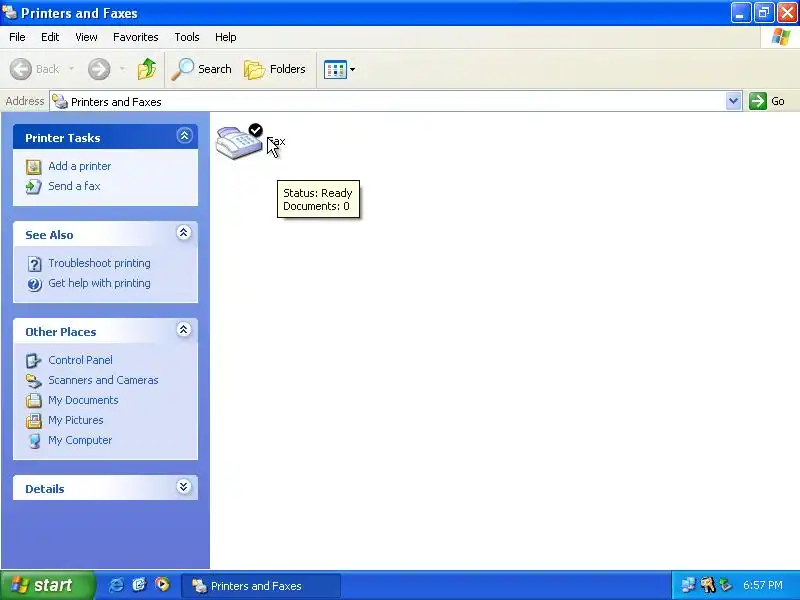Click the Scanners and Cameras icon
The width and height of the screenshot is (800, 600).
[x=34, y=381]
